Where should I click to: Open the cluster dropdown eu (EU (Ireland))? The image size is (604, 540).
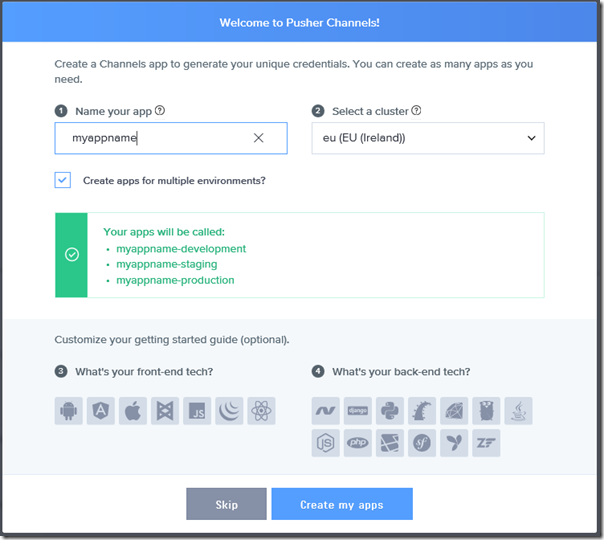coord(428,138)
